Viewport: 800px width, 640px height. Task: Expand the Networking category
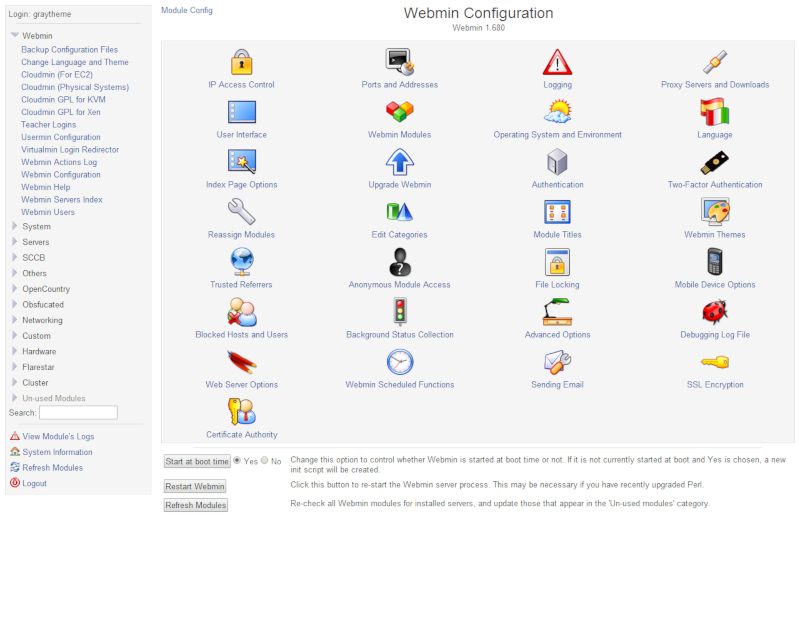point(15,319)
